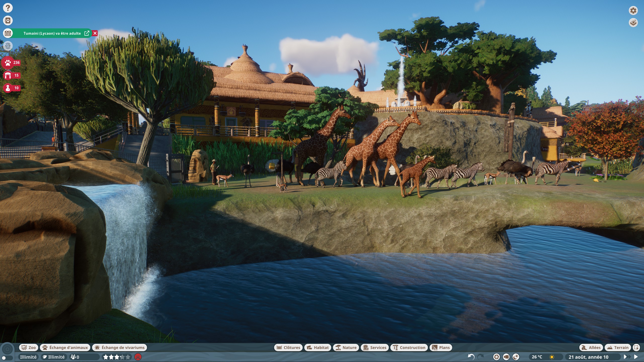Open the Allées path tool
The width and height of the screenshot is (644, 362).
pos(591,347)
